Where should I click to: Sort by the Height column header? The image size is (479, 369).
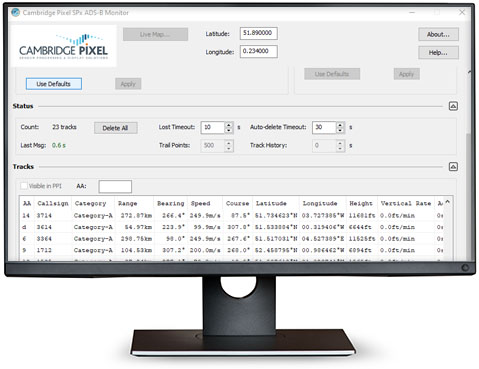pos(361,203)
